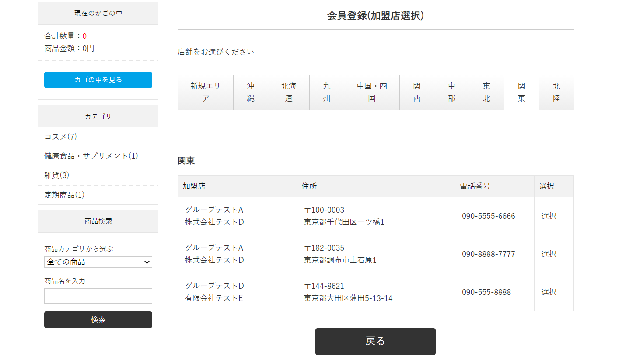The height and width of the screenshot is (364, 636).
Task: Open 健康食品・サプリメント(1) category
Action: pyautogui.click(x=91, y=156)
